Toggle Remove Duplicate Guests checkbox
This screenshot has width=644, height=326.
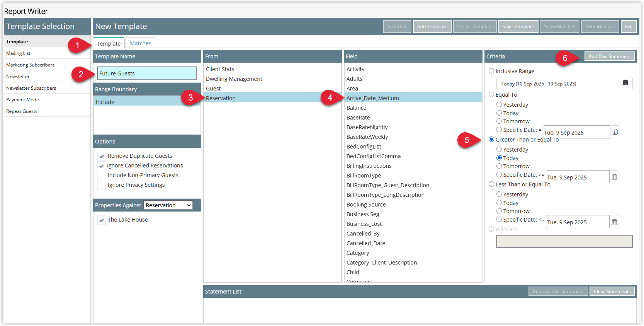click(102, 156)
